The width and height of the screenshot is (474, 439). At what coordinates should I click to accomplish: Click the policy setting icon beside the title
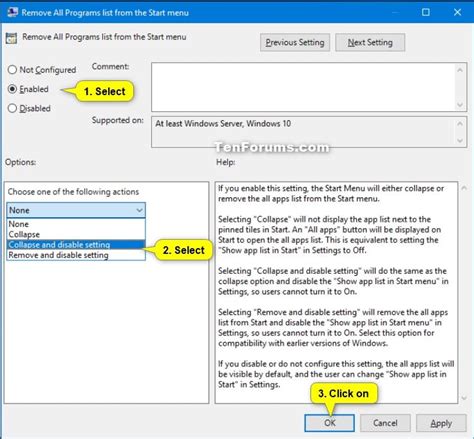(x=11, y=38)
